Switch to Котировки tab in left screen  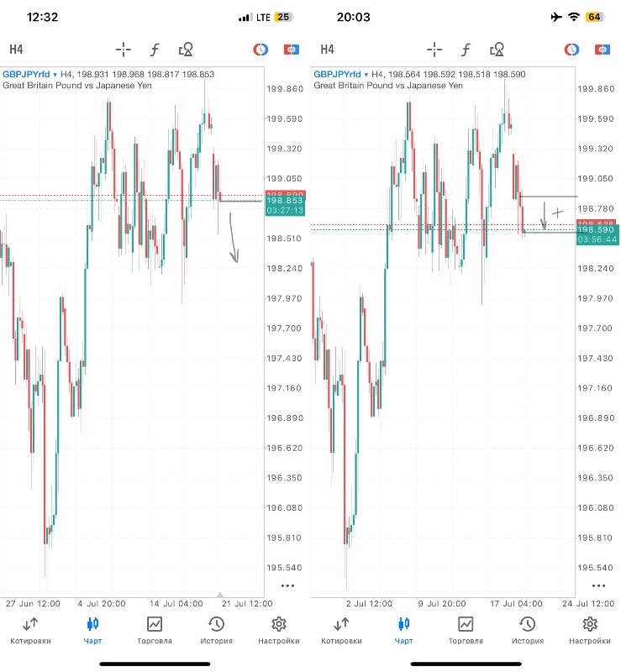click(30, 630)
